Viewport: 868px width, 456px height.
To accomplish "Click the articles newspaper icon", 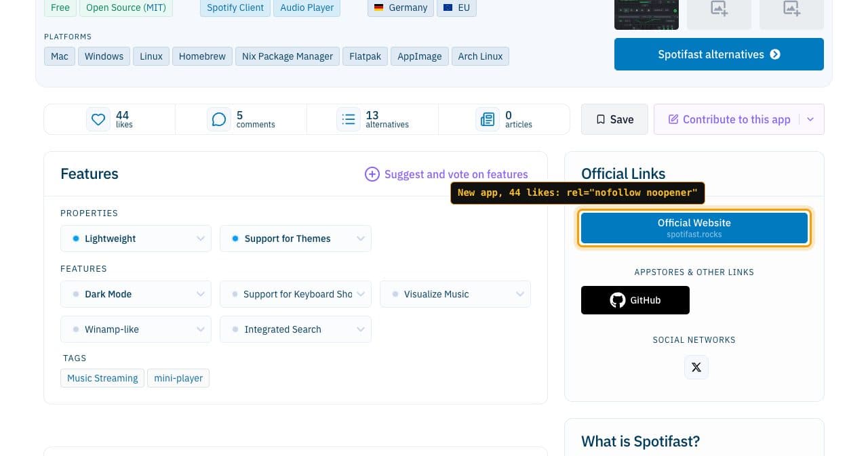I will 488,119.
